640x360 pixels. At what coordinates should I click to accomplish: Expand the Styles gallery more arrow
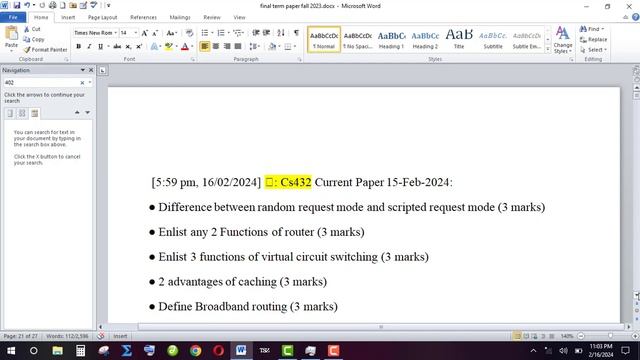[x=548, y=49]
